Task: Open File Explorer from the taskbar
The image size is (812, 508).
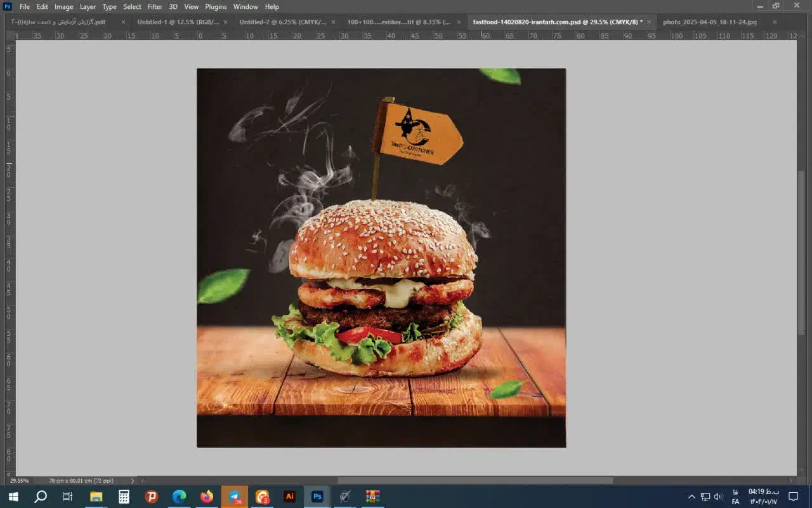Action: click(96, 497)
